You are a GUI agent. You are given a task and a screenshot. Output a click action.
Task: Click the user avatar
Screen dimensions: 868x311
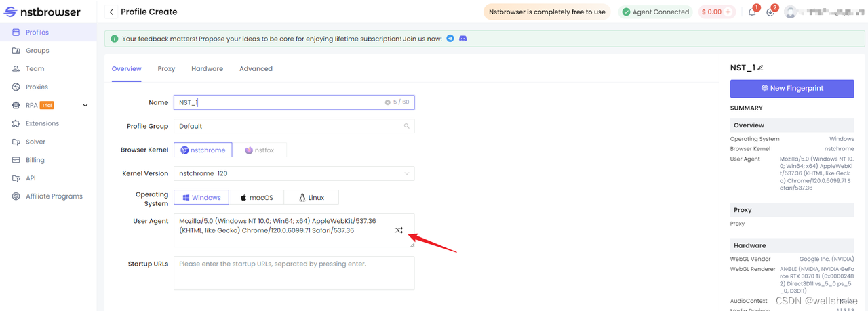coord(791,12)
